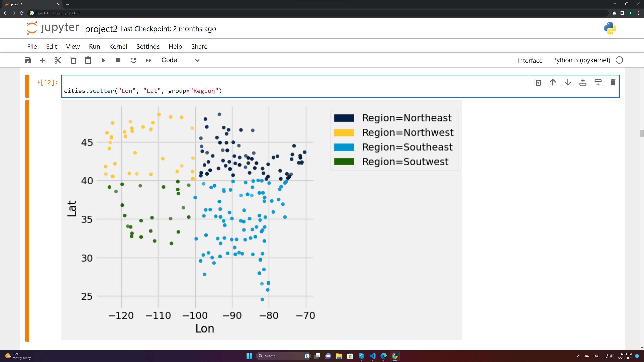Viewport: 644px width, 362px height.
Task: Move the cell down with arrow icon
Action: [568, 82]
